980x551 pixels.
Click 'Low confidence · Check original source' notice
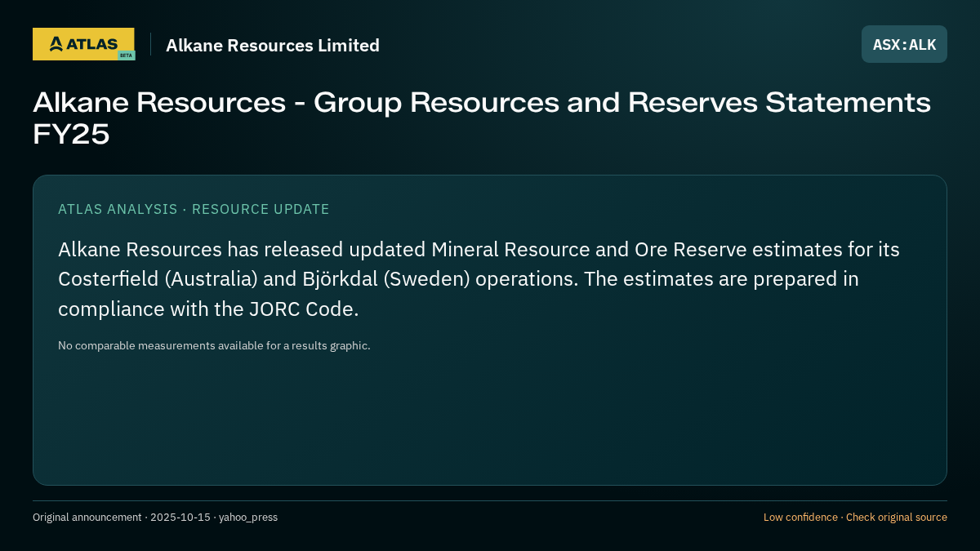[x=855, y=517]
